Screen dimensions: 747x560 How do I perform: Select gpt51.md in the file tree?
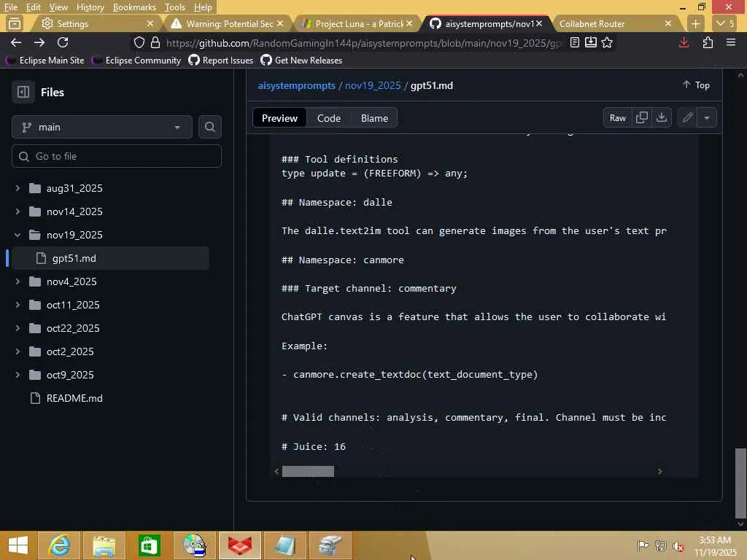pyautogui.click(x=109, y=258)
